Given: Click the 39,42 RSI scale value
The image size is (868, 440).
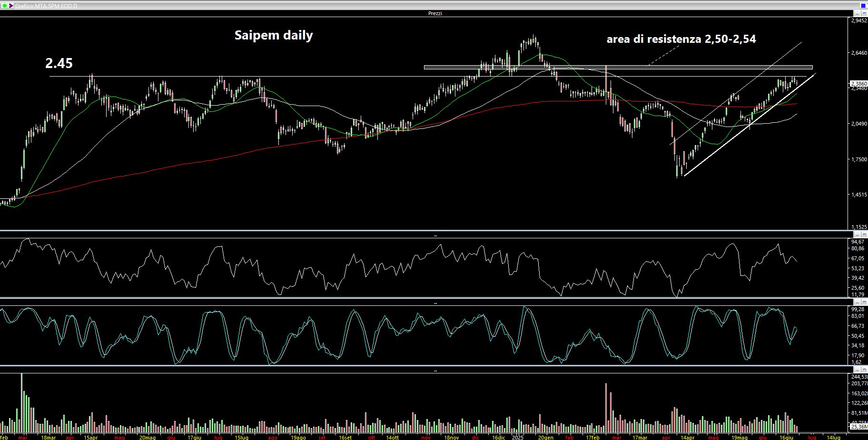Looking at the screenshot, I should (x=858, y=278).
